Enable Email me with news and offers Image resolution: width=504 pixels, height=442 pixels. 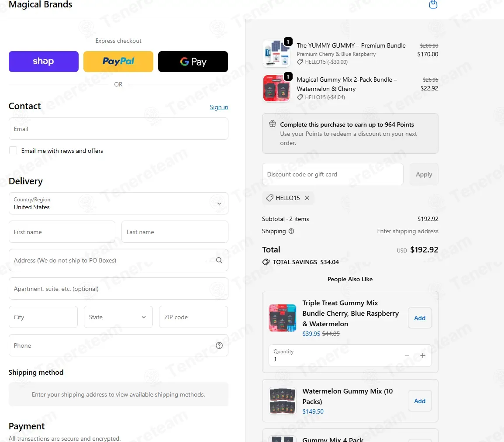[13, 151]
